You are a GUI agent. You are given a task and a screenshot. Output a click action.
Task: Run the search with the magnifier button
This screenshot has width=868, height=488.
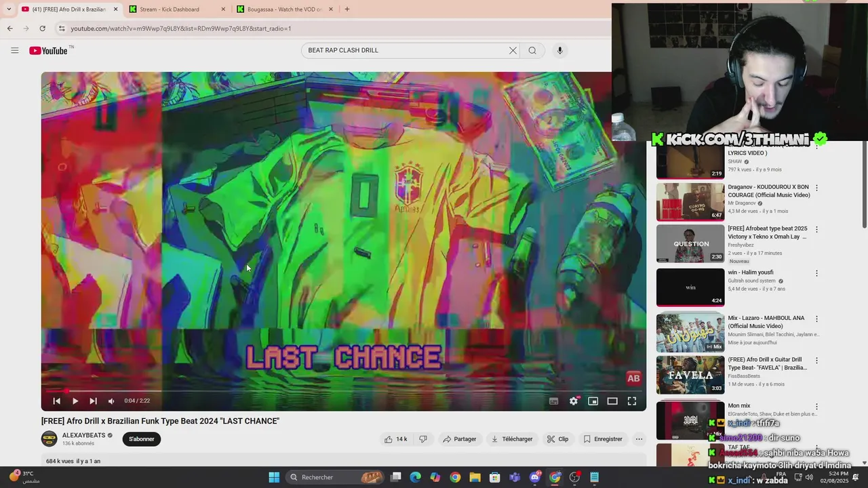click(x=532, y=50)
